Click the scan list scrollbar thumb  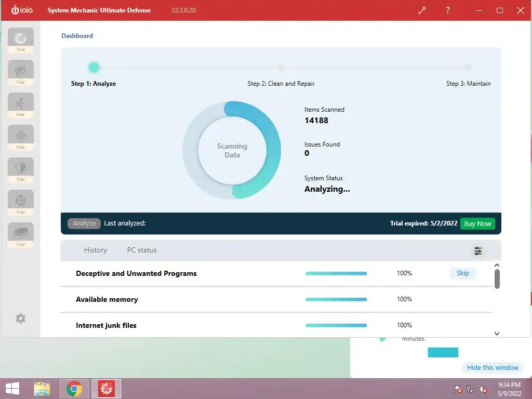(x=497, y=279)
